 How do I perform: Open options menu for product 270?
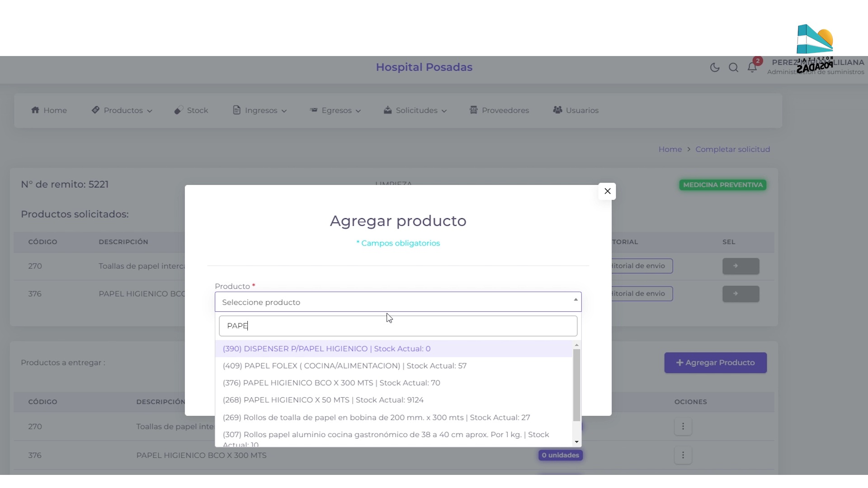(x=683, y=426)
